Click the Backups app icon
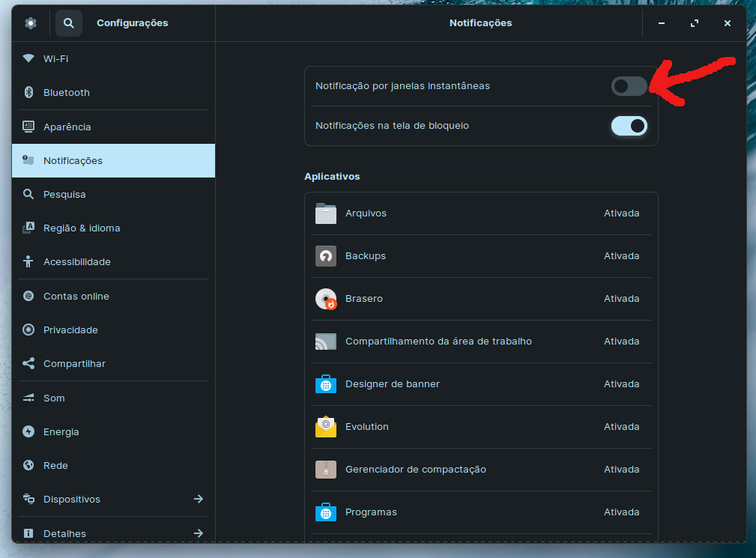Image resolution: width=756 pixels, height=558 pixels. (326, 256)
